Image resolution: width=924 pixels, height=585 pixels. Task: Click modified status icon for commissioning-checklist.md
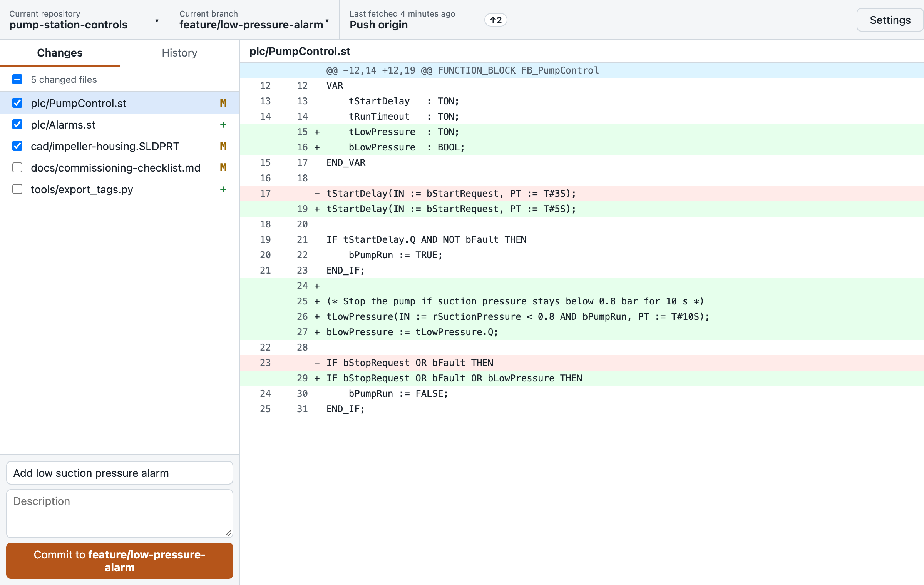[x=223, y=167]
